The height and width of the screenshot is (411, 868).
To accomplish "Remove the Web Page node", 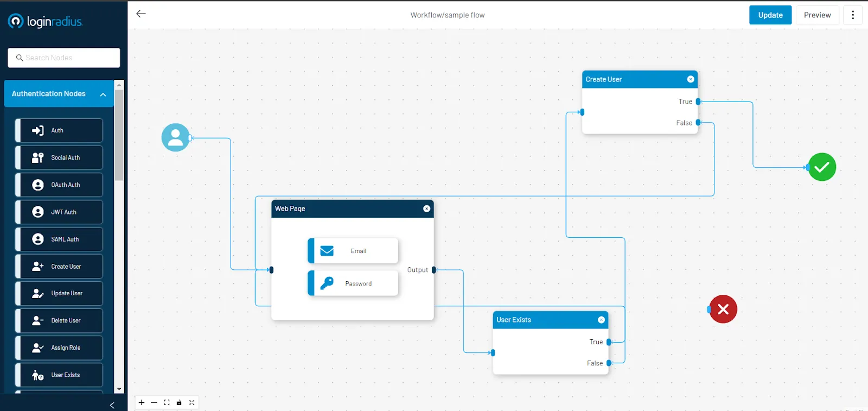I will click(426, 208).
